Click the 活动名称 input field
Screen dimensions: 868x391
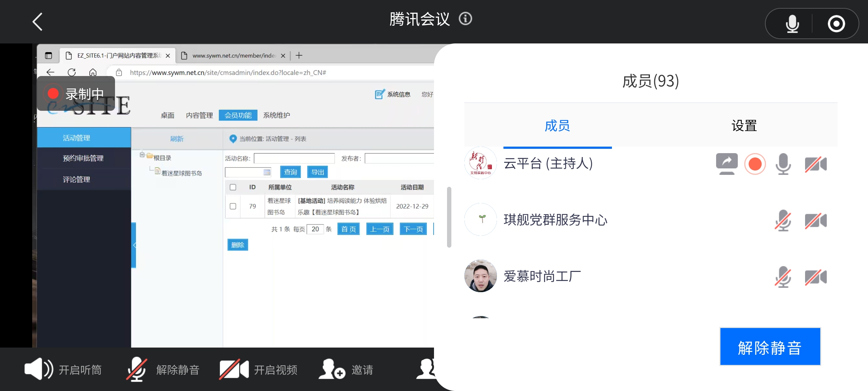pos(294,158)
